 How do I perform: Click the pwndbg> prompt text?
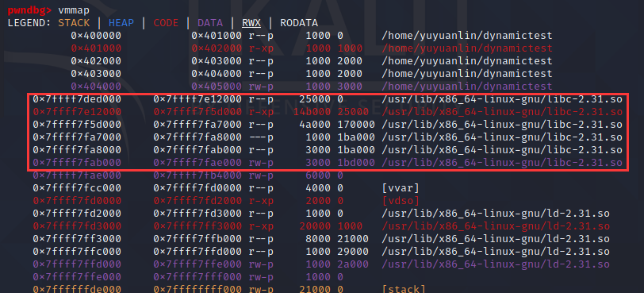[x=29, y=10]
